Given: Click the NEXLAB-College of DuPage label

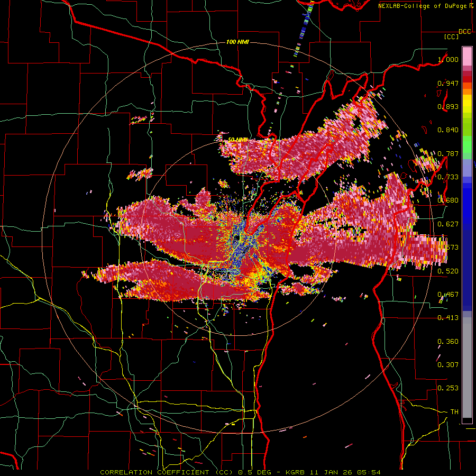Looking at the screenshot, I should click(424, 6).
